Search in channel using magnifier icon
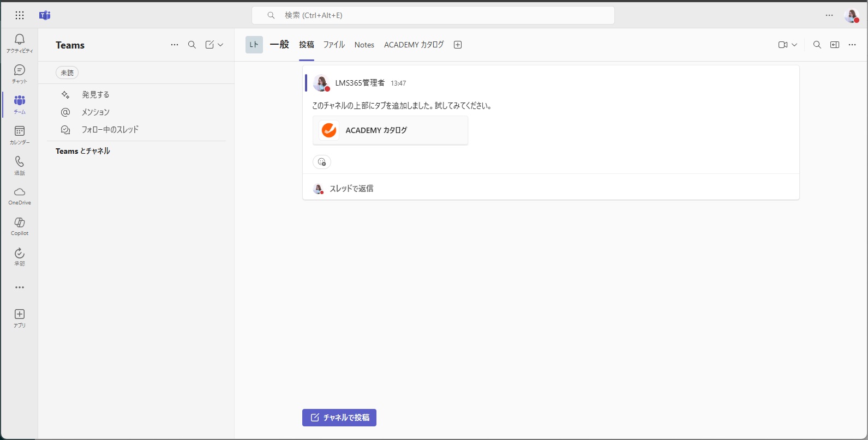The image size is (868, 440). click(817, 45)
